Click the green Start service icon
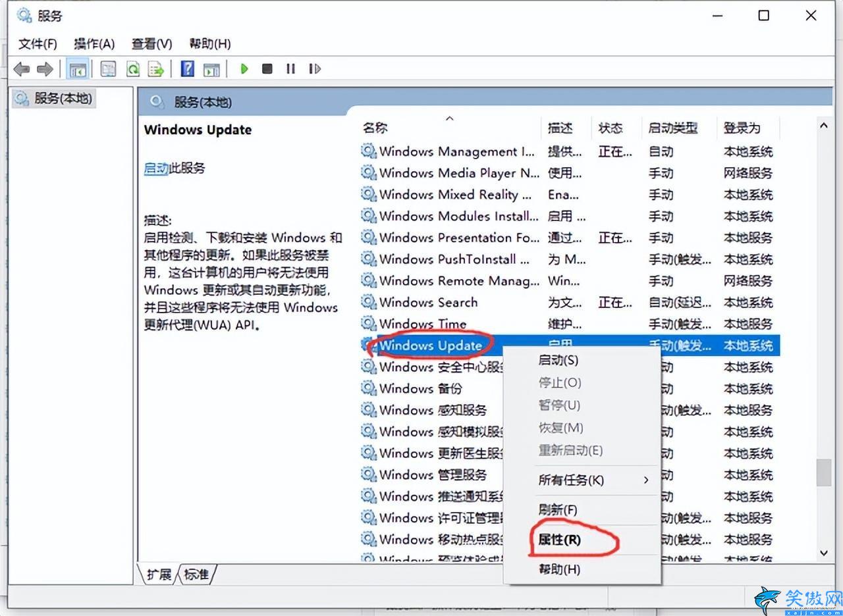The image size is (843, 616). (x=244, y=68)
